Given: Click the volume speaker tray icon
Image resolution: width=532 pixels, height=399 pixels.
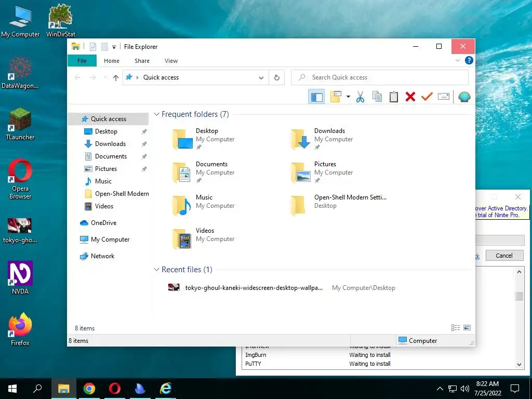Looking at the screenshot, I should [x=465, y=389].
